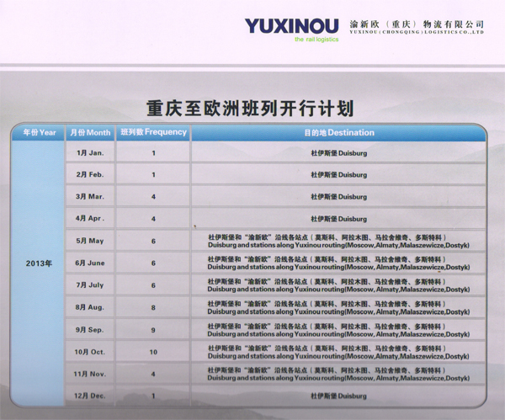This screenshot has width=505, height=420.
Task: Select the '1月 Jan.' month cell
Action: (x=90, y=152)
